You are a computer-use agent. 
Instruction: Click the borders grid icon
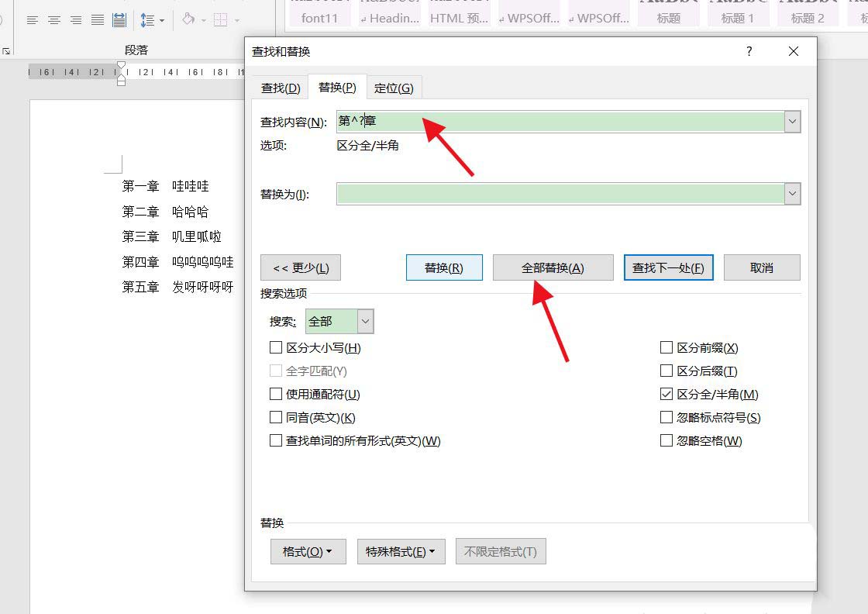click(x=221, y=20)
